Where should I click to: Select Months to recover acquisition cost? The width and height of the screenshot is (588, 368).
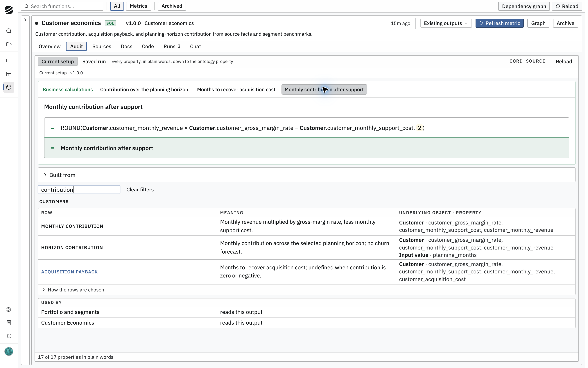(236, 90)
